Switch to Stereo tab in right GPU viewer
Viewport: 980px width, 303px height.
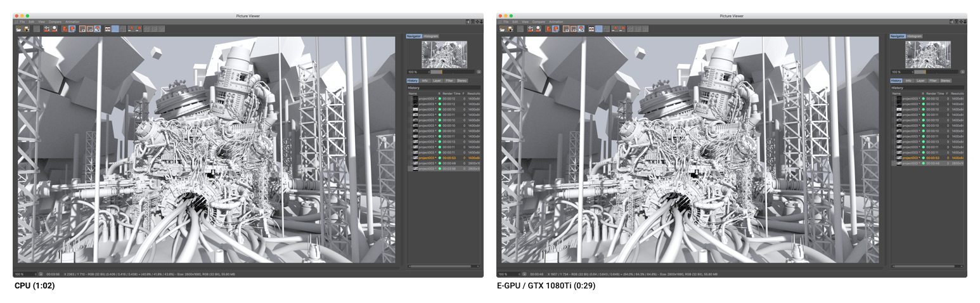point(945,81)
